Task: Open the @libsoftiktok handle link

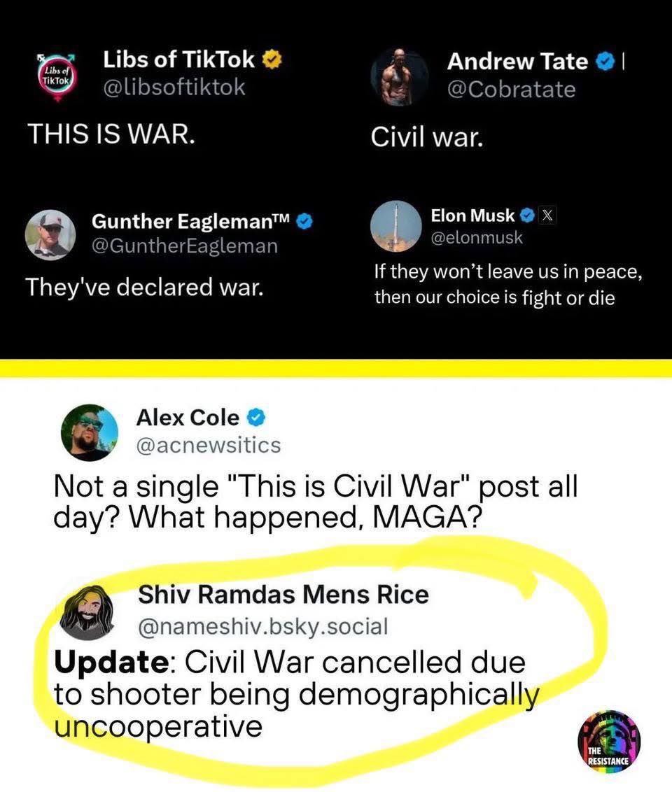Action: click(x=174, y=87)
